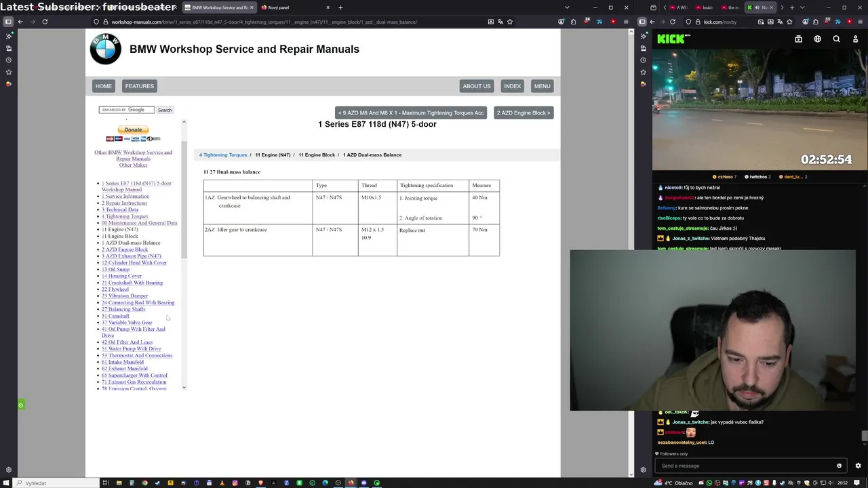868x488 pixels.
Task: List all tabs dropdown in left browser
Action: 567,7
